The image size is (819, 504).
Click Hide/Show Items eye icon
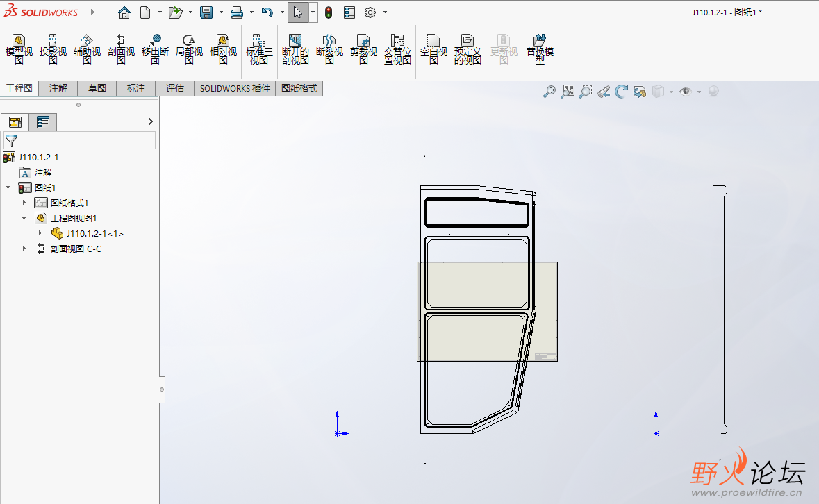(x=686, y=92)
